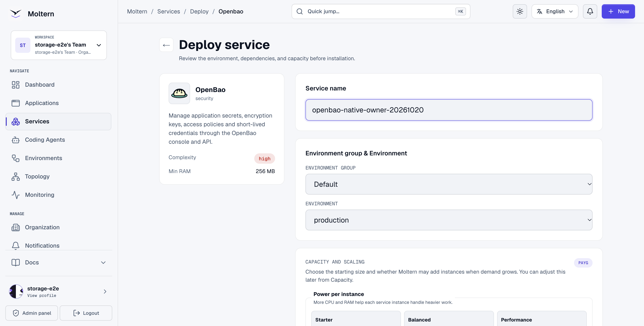Click the top bar notification bell
The width and height of the screenshot is (644, 326).
click(x=590, y=11)
